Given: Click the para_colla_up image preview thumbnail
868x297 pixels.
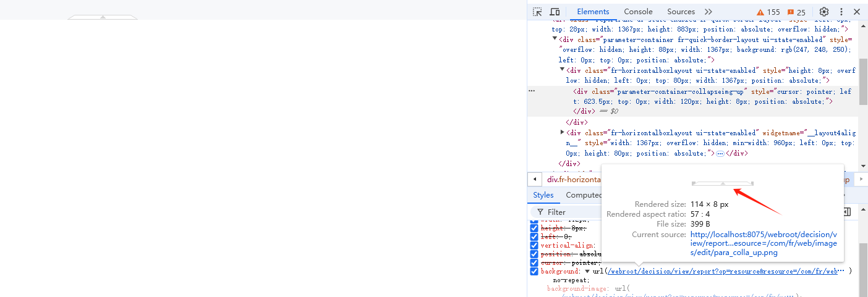Looking at the screenshot, I should pyautogui.click(x=723, y=183).
